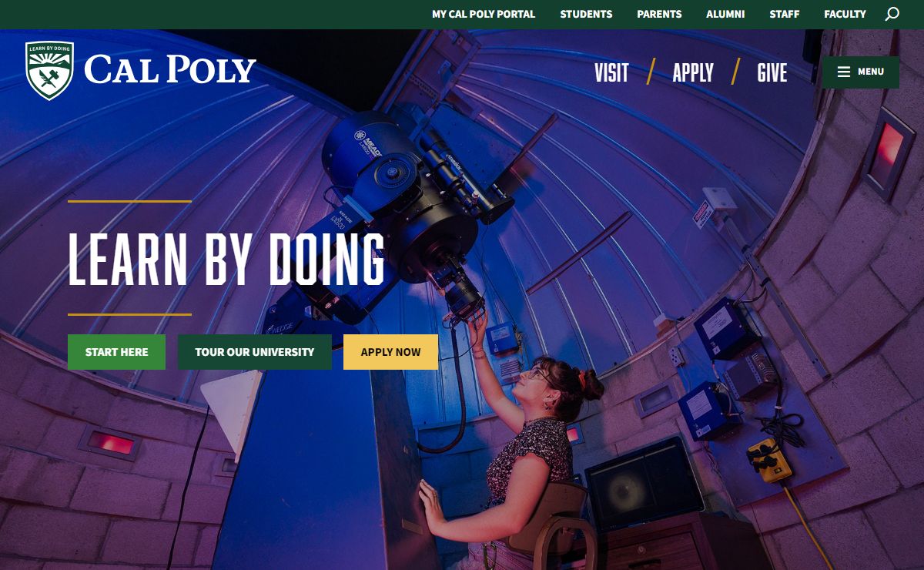Open the Alumni top navigation link

click(725, 14)
